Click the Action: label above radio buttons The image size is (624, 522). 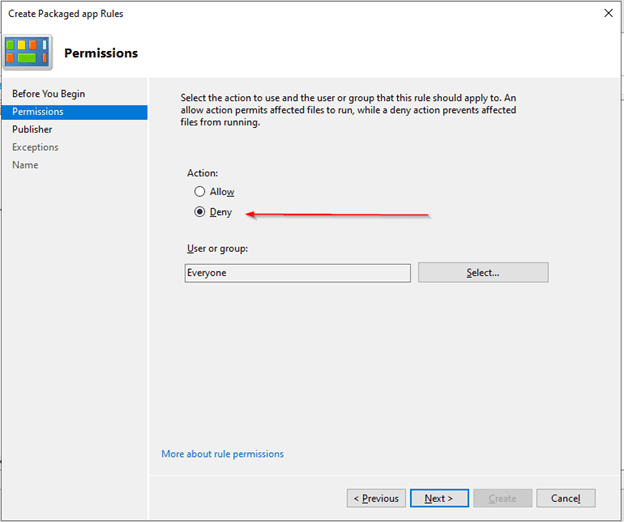202,173
